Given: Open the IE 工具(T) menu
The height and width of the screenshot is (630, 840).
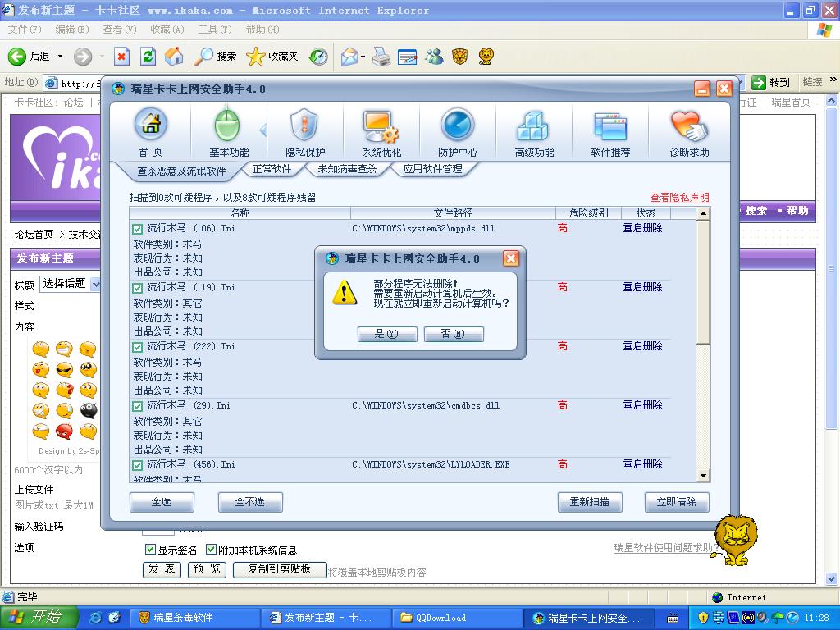Looking at the screenshot, I should 214,30.
